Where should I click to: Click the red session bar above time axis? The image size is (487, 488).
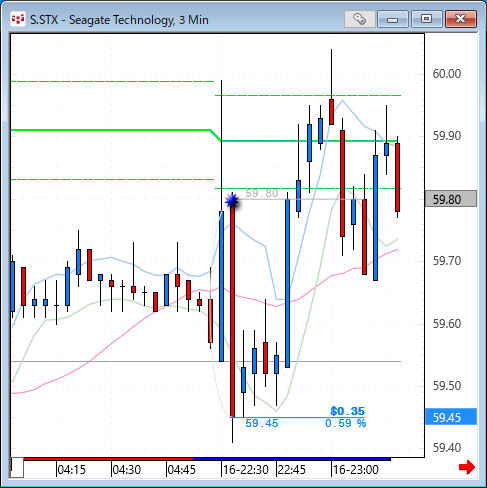[x=108, y=459]
